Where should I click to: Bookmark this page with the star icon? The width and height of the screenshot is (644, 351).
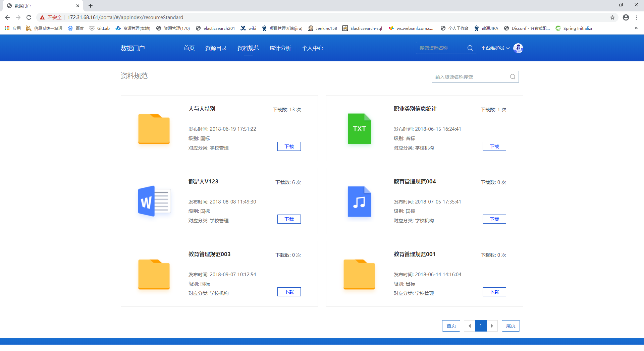pos(612,17)
